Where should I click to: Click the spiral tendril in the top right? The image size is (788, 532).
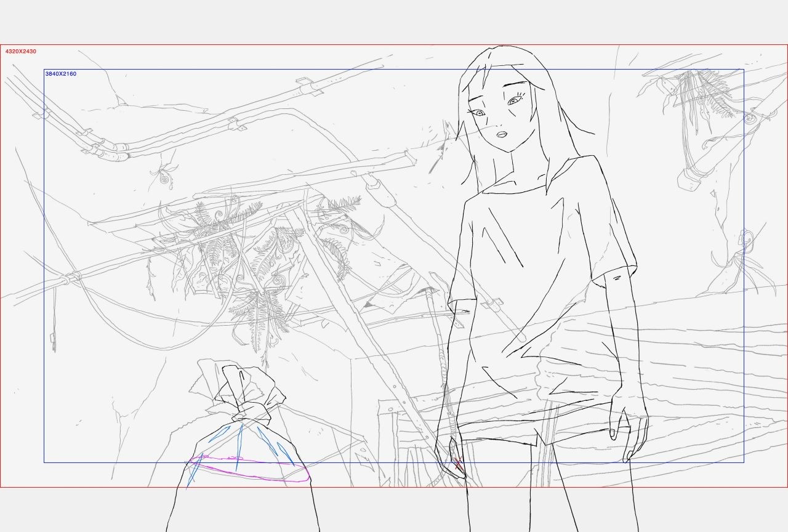pos(750,117)
